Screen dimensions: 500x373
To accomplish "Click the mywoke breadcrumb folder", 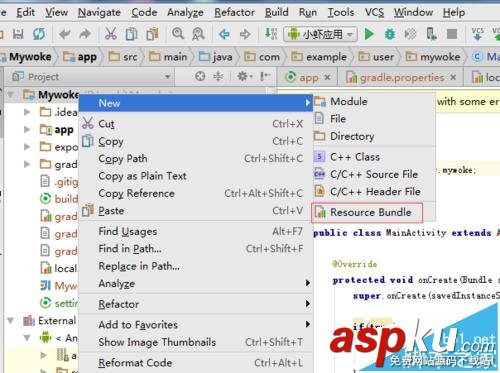I will coord(433,57).
